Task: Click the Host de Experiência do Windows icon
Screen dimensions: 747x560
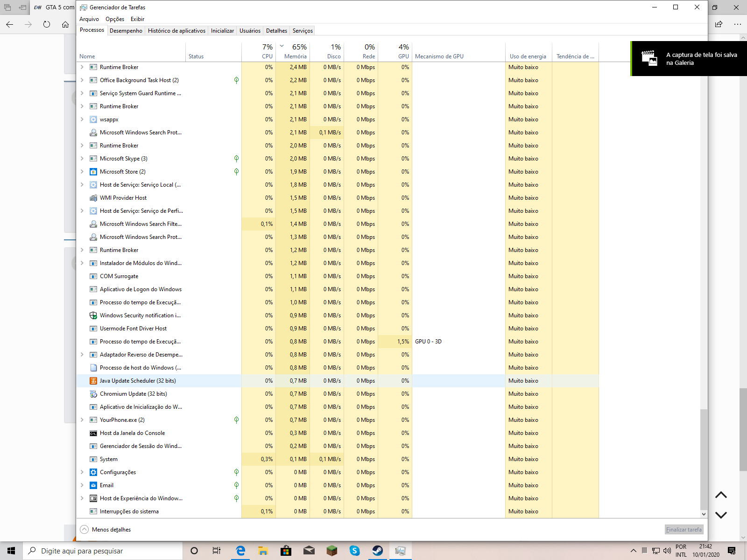Action: point(93,498)
